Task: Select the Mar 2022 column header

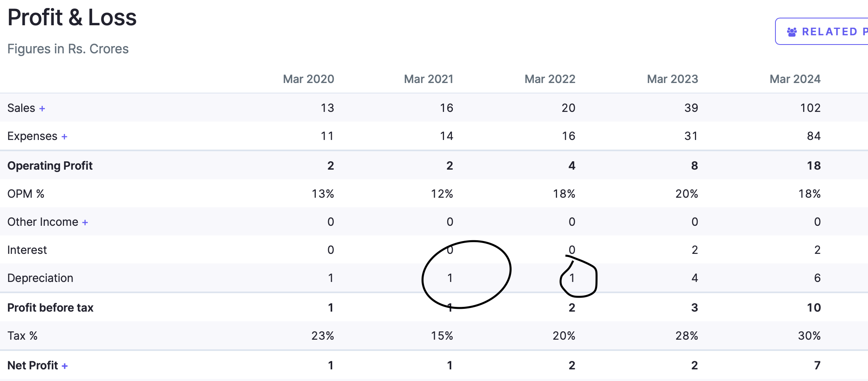Action: [550, 79]
